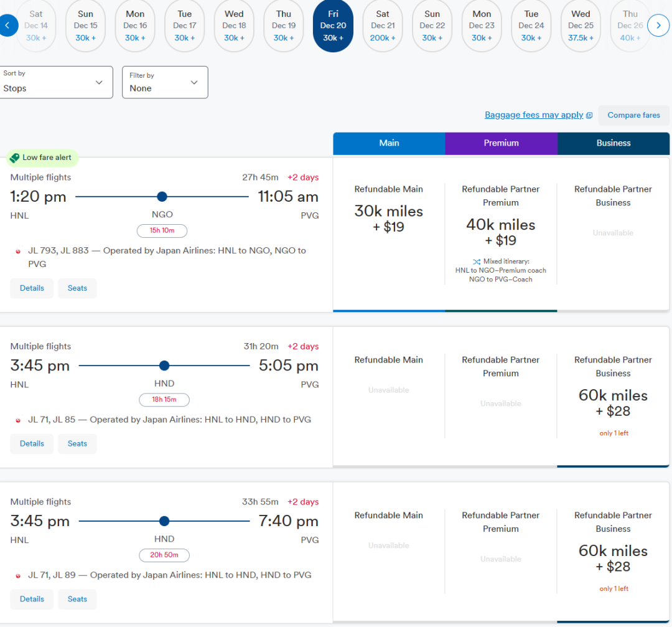
Task: Click the mixed itinerary shuffle icon
Action: coord(476,262)
